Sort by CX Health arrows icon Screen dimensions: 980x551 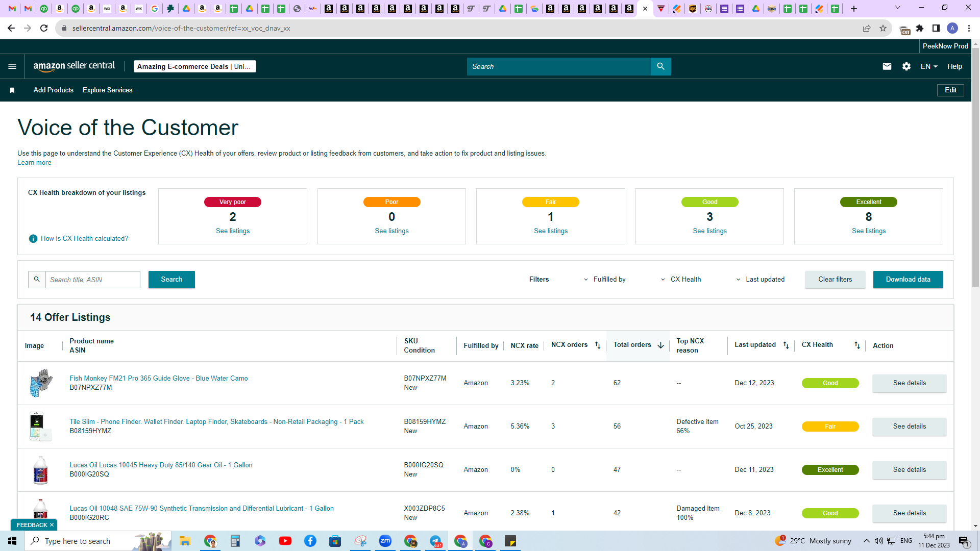tap(857, 345)
